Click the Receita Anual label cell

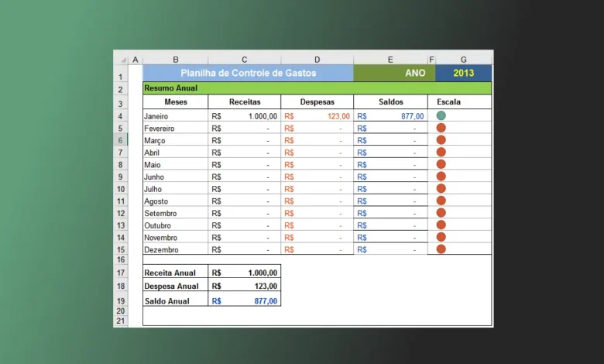[x=175, y=273]
